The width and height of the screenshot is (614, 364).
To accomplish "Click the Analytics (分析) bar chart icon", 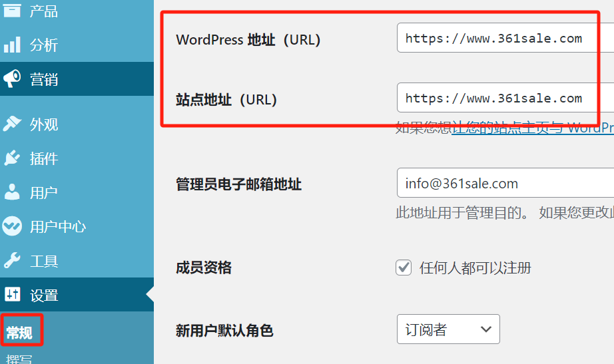I will click(12, 45).
